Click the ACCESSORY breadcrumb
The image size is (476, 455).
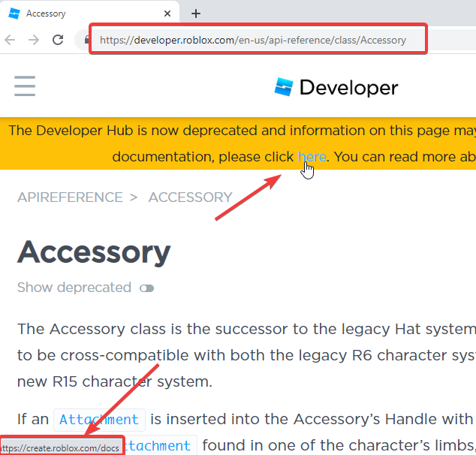(x=191, y=197)
